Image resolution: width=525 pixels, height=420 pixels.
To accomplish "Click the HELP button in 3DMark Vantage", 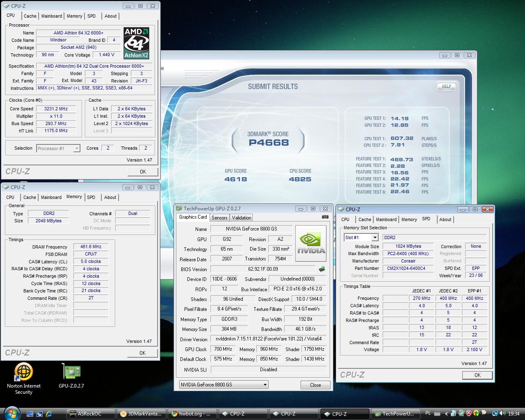I will point(446,86).
